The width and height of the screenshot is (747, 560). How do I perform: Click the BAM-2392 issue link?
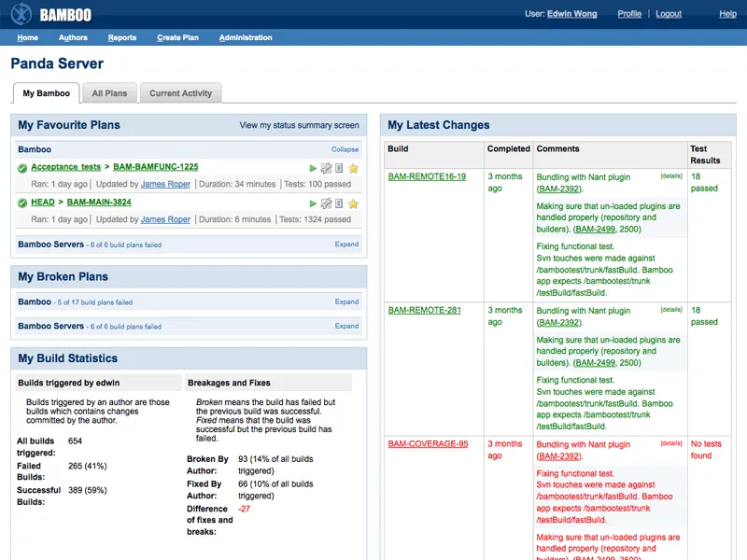(559, 188)
